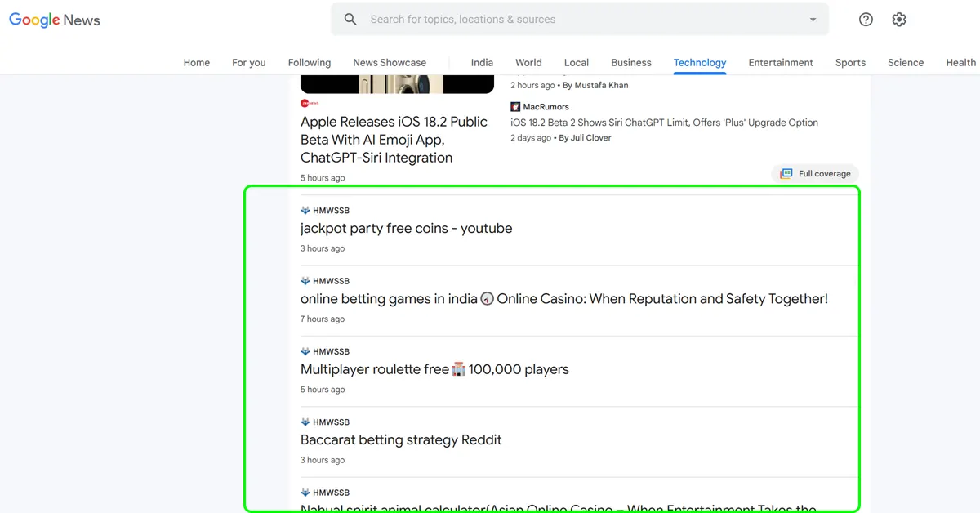
Task: Open the iPhone camera article thumbnail
Action: [397, 84]
